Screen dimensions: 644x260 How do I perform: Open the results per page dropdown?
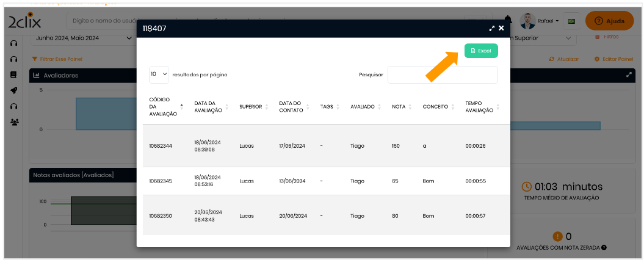click(159, 74)
